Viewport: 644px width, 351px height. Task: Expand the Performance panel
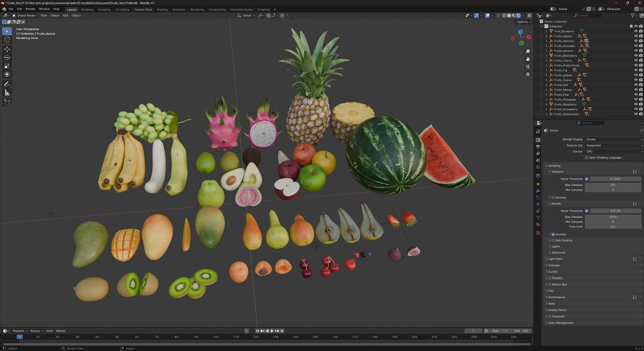click(x=556, y=297)
